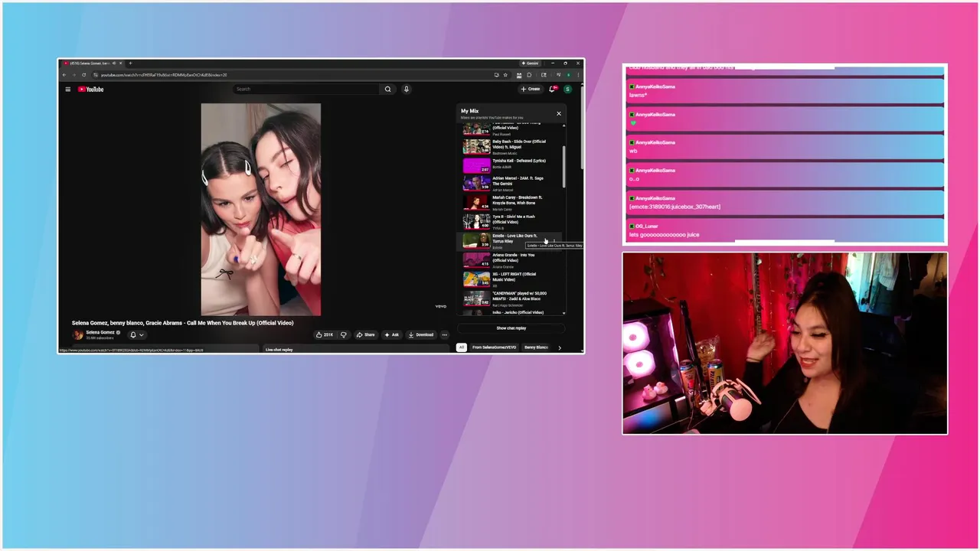This screenshot has width=980, height=551.
Task: Select the From SelenaGomezVEVO chip
Action: (x=494, y=347)
